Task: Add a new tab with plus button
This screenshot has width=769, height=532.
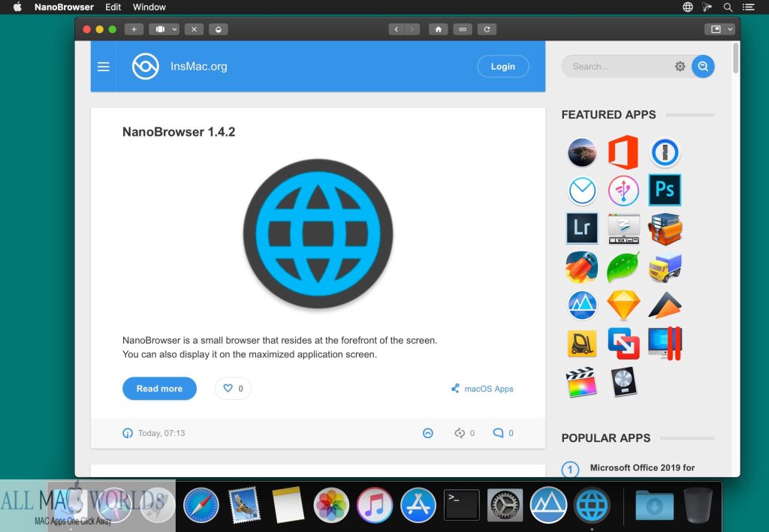Action: point(134,29)
